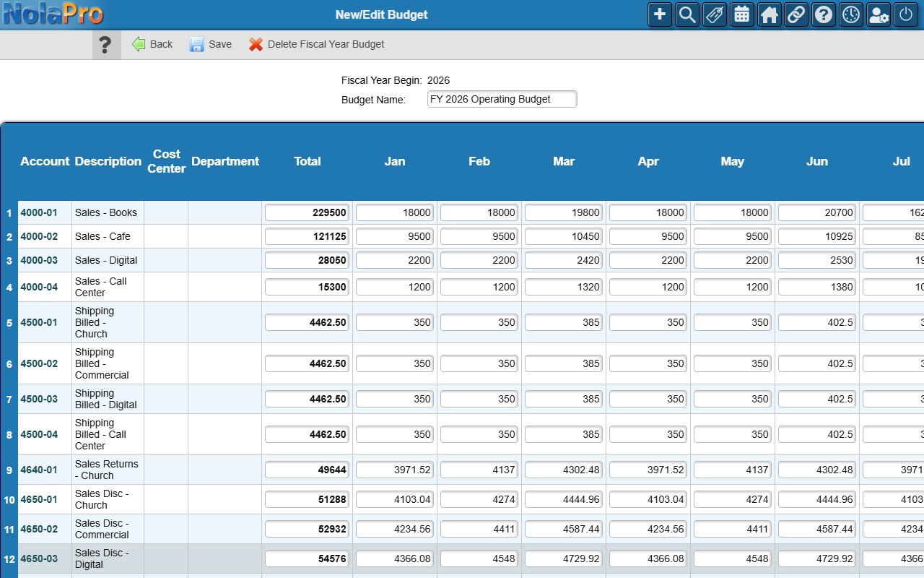Click May field for row 4650-02

[x=733, y=529]
